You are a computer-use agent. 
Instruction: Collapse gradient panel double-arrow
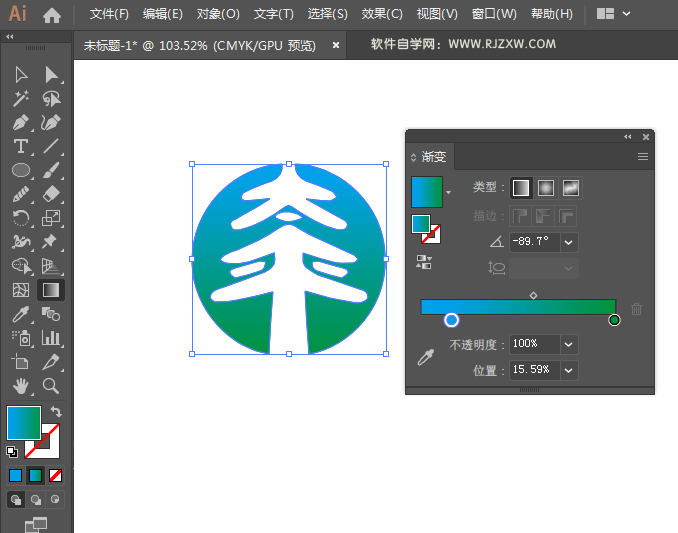pos(628,137)
